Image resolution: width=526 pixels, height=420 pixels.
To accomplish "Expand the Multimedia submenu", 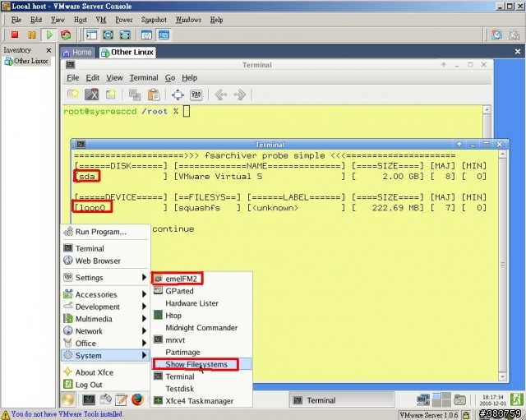I will point(105,319).
